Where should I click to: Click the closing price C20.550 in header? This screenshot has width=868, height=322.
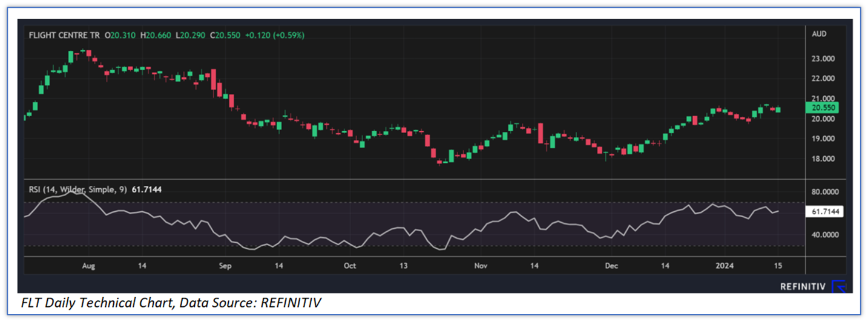click(225, 36)
